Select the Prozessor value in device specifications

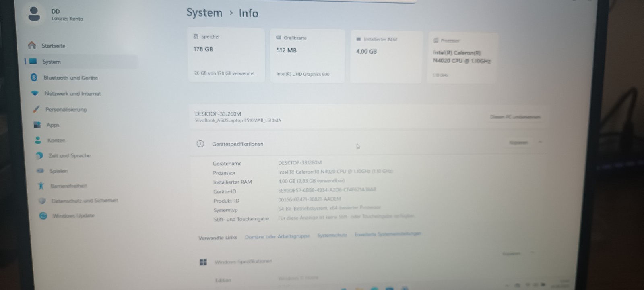pyautogui.click(x=335, y=172)
